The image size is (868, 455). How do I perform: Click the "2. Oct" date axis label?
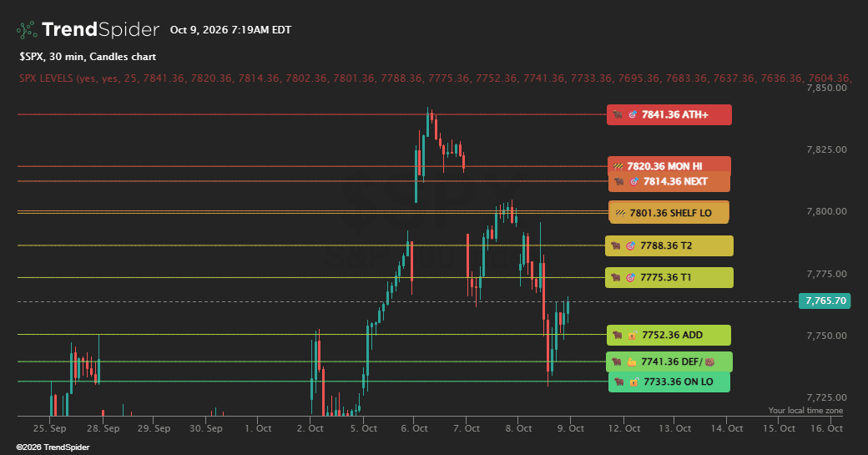[x=310, y=428]
